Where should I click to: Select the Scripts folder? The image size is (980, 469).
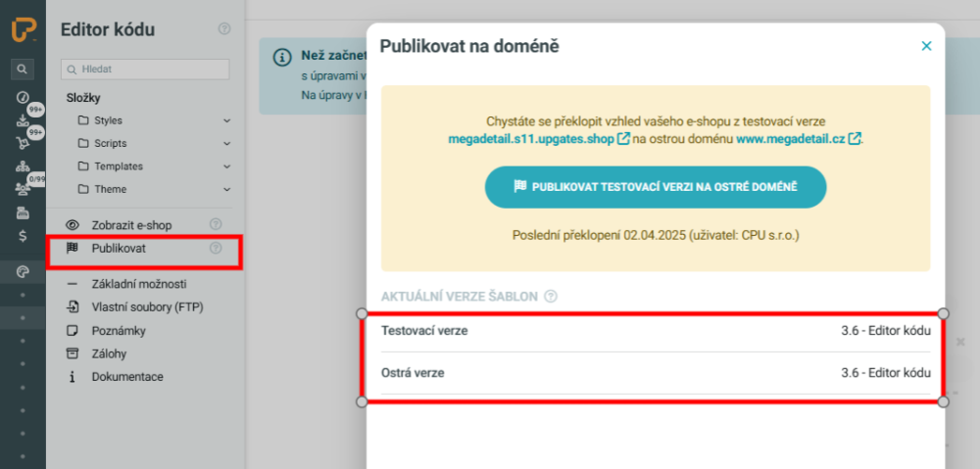111,144
